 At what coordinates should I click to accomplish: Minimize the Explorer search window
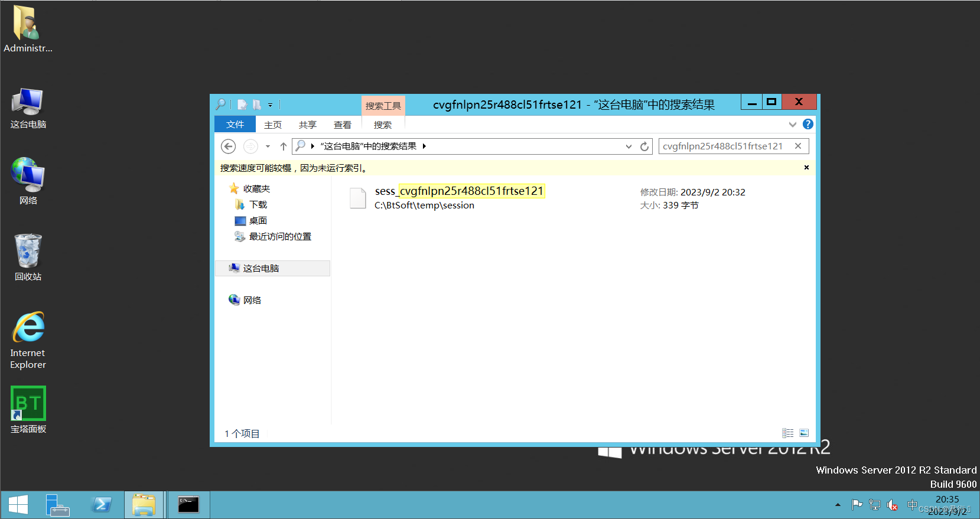(752, 102)
